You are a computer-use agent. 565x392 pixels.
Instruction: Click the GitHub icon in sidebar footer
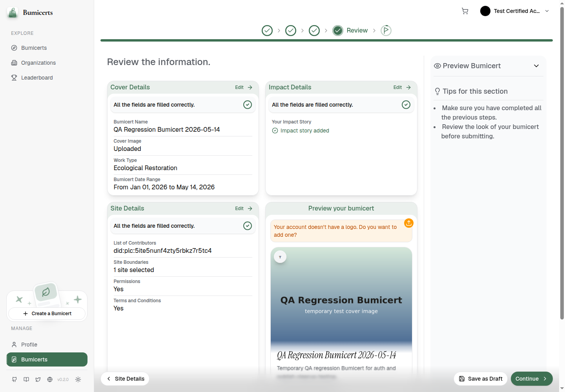(x=15, y=379)
